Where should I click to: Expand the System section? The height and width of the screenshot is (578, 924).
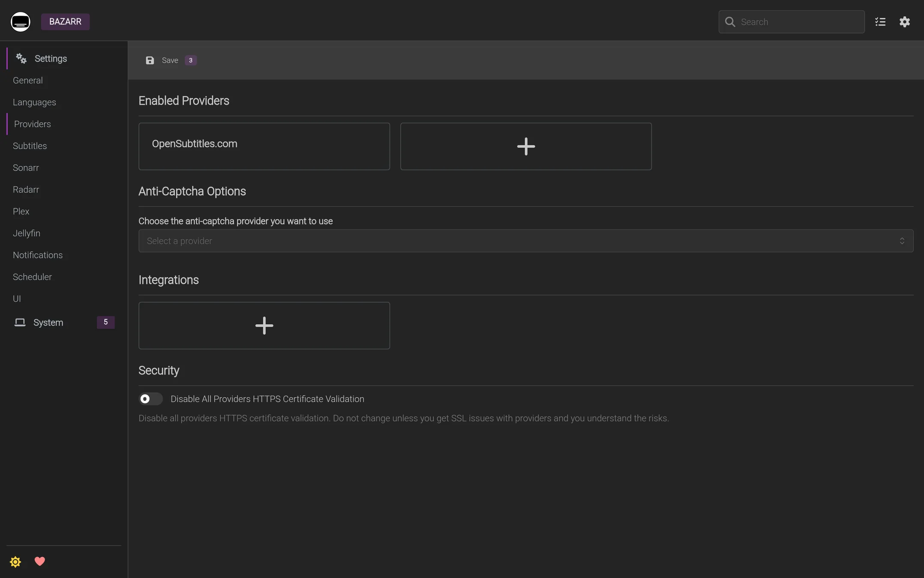click(64, 322)
